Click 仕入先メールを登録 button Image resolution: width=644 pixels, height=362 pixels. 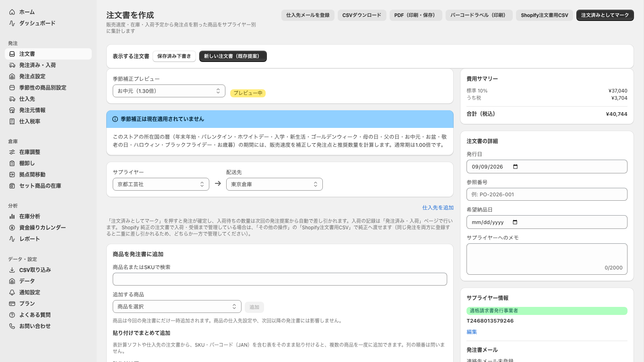pyautogui.click(x=308, y=15)
